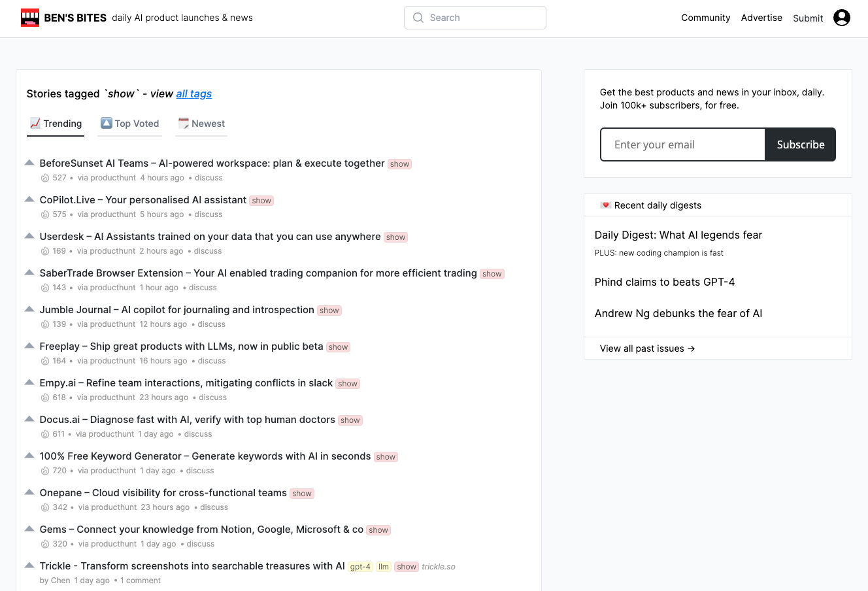Open 'Andrew Ng debunks the fear of AI'
The width and height of the screenshot is (868, 591).
click(678, 313)
